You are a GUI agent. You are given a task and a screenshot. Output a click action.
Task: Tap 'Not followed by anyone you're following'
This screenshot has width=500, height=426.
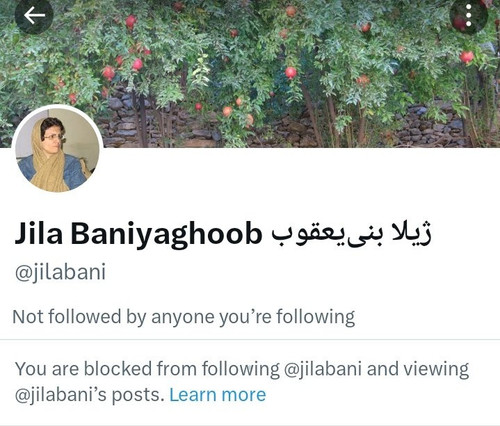point(183,317)
